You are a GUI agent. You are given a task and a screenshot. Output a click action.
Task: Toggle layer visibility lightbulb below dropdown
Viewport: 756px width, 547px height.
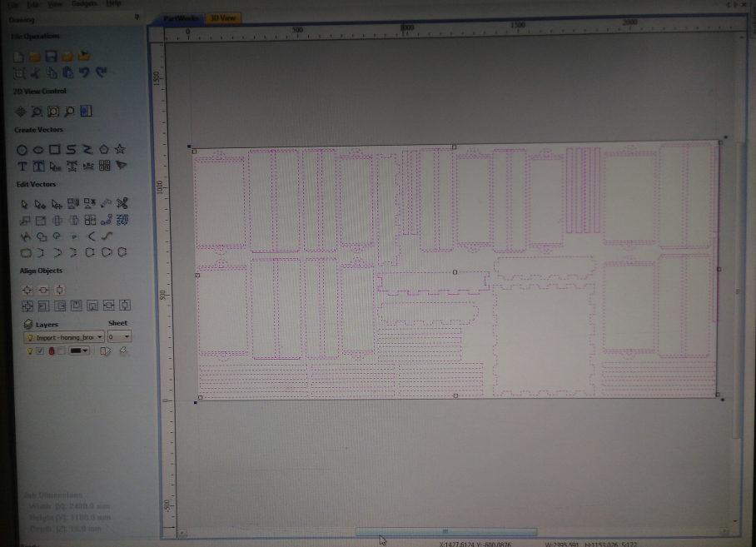[29, 351]
